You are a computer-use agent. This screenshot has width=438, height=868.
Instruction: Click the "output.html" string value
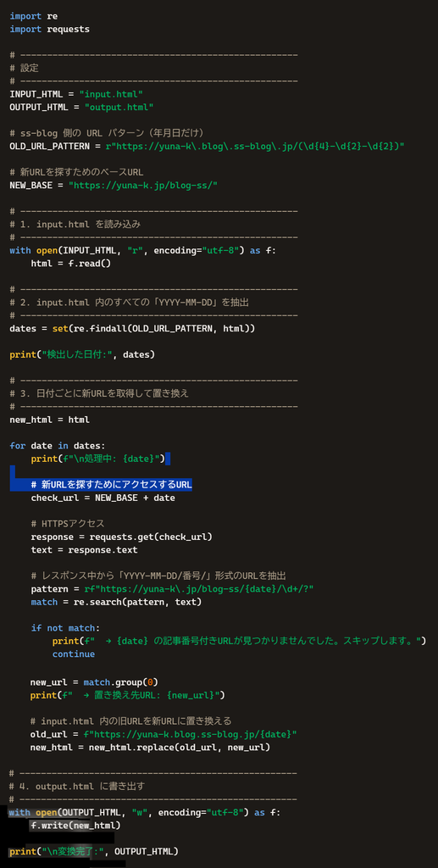point(119,107)
